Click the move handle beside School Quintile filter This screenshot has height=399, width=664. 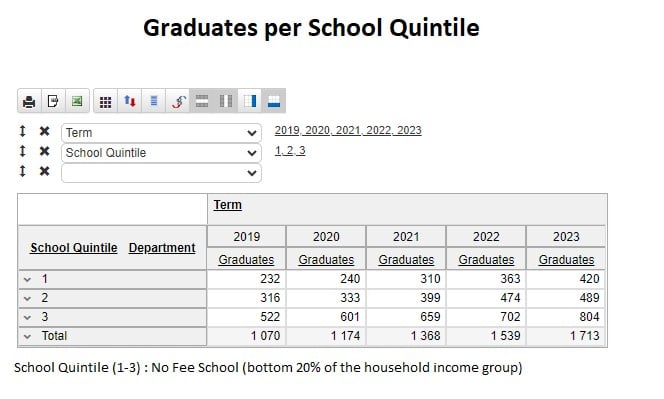[x=23, y=151]
